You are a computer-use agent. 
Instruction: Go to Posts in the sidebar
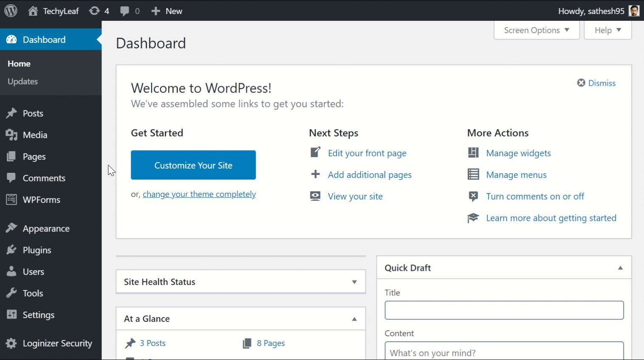(x=33, y=113)
